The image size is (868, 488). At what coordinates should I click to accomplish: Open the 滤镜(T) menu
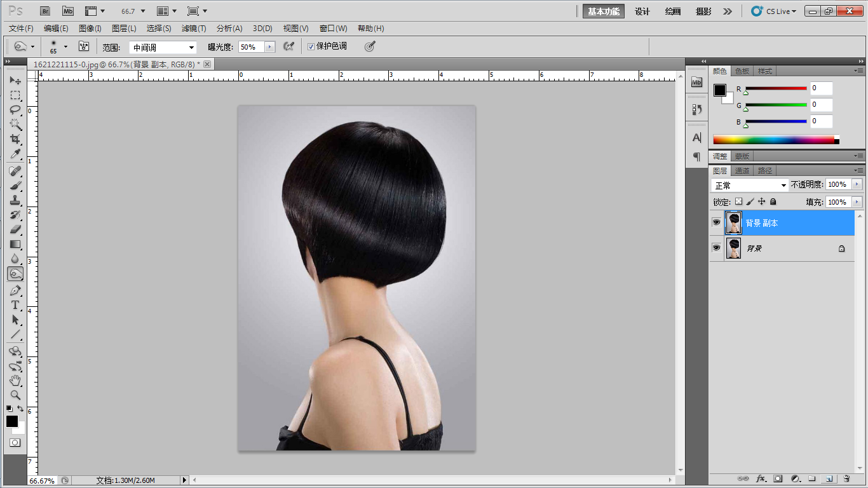[x=194, y=29]
